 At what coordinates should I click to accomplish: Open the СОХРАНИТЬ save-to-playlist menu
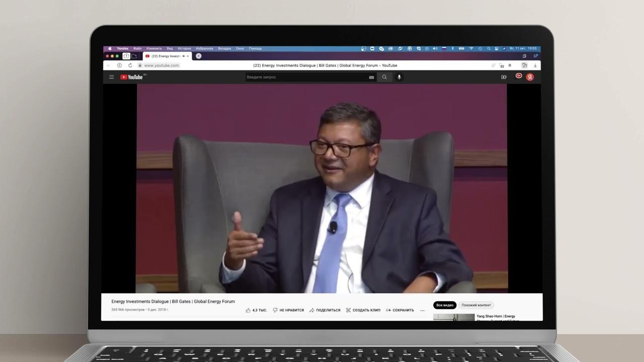(x=400, y=310)
